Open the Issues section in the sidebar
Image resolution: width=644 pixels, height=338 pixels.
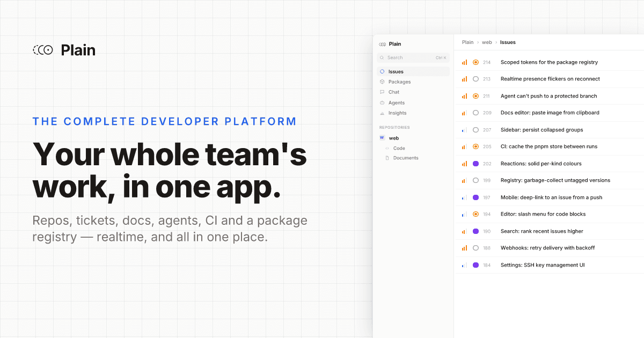[x=413, y=71]
